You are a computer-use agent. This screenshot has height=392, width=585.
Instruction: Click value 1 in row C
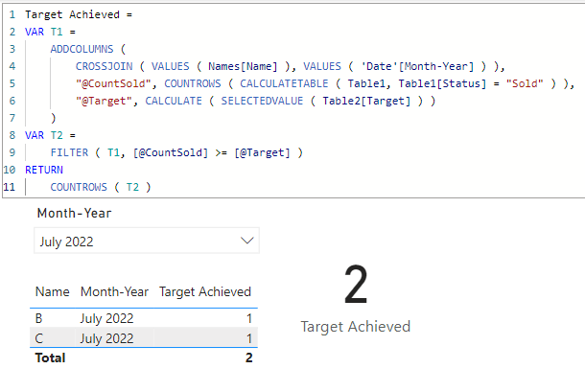coord(248,338)
